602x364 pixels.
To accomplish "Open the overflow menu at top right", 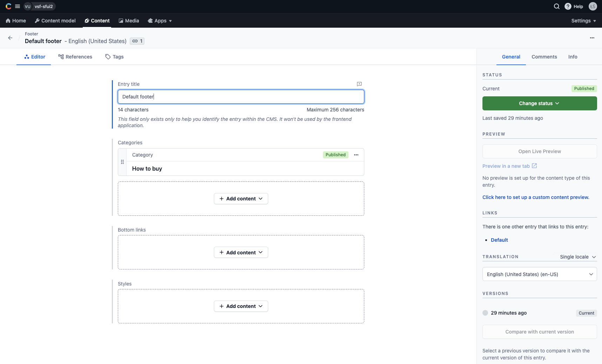I will pyautogui.click(x=592, y=37).
